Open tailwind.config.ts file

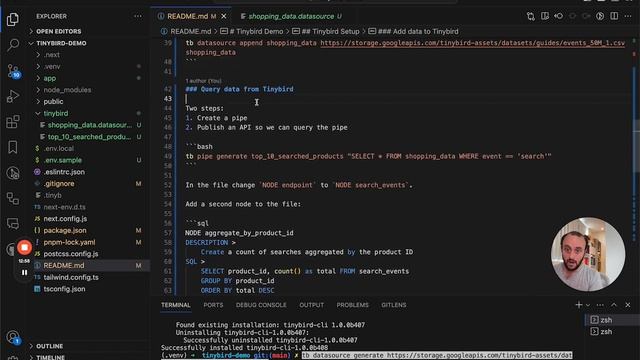click(x=71, y=278)
